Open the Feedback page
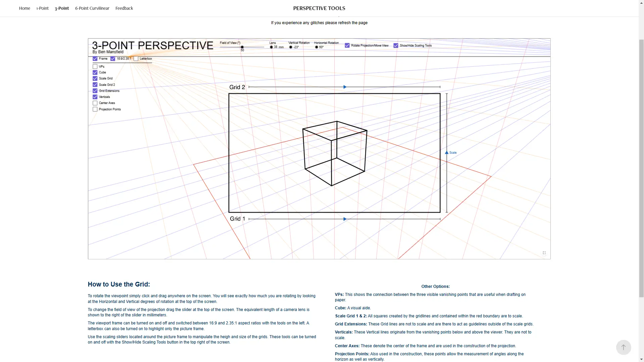This screenshot has width=644, height=362. 124,8
